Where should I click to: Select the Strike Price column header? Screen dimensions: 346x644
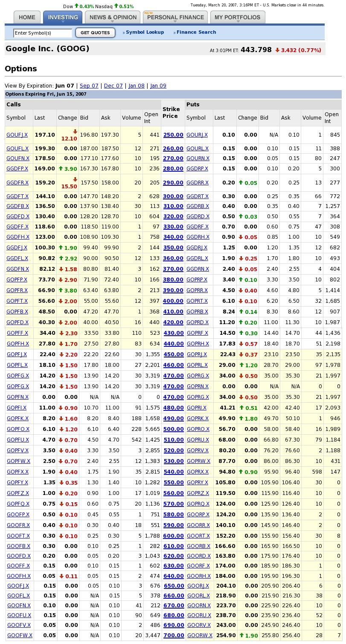[171, 113]
